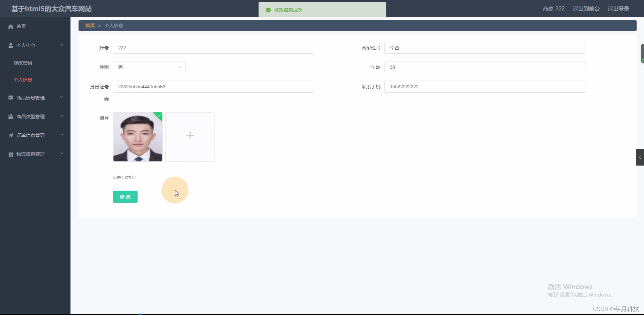This screenshot has height=315, width=644.
Task: Open the 性别 gender dropdown
Action: [149, 67]
